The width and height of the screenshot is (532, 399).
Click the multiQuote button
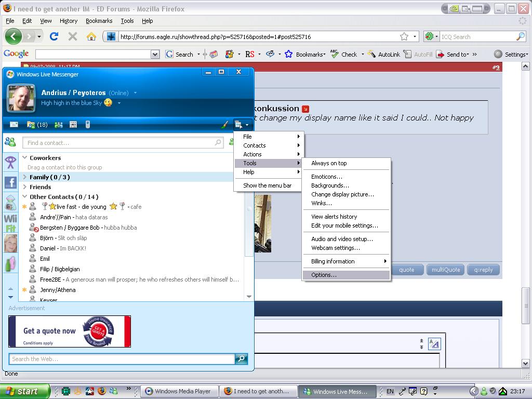click(446, 270)
